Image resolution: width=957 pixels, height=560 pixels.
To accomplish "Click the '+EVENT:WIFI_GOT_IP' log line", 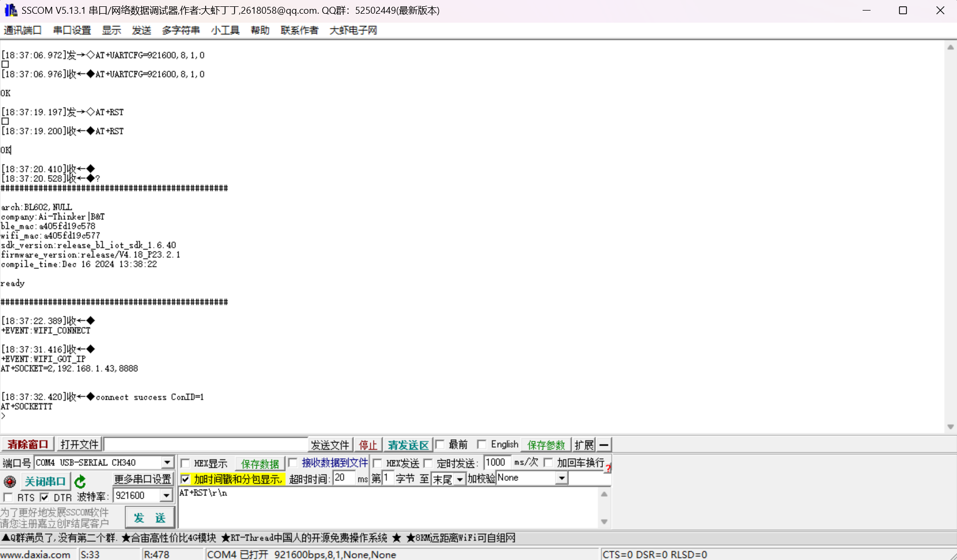I will click(x=43, y=359).
